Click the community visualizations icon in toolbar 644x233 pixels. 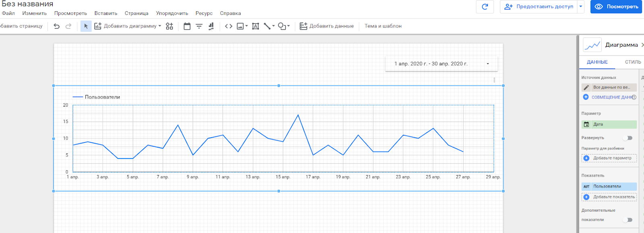coord(169,26)
